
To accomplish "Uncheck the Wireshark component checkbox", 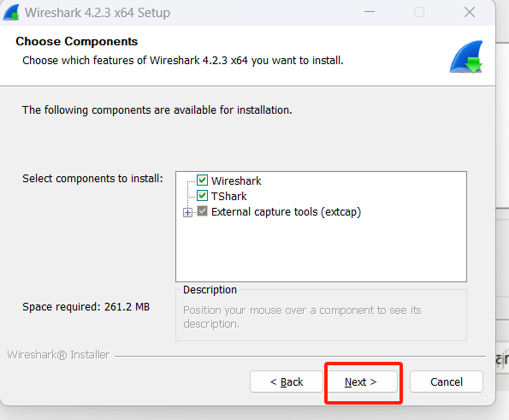I will pyautogui.click(x=202, y=180).
